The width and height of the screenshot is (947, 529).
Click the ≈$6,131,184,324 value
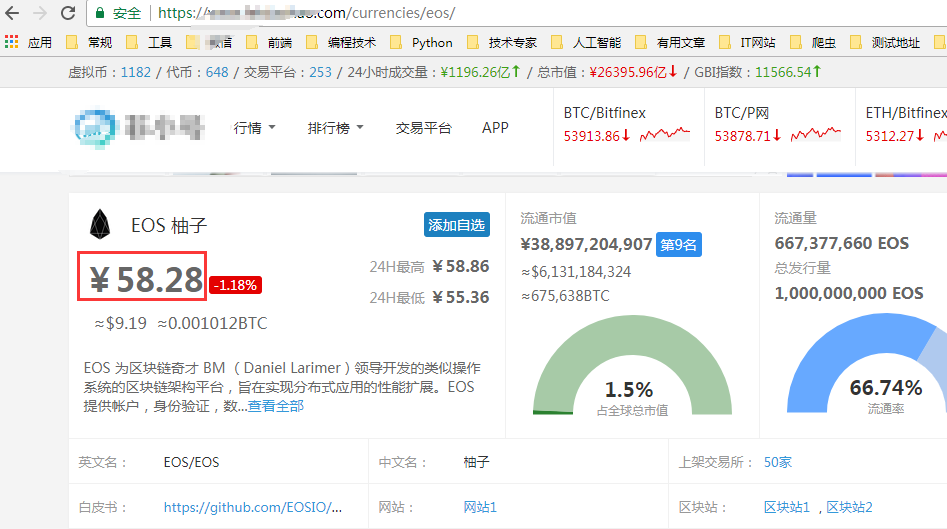click(576, 272)
